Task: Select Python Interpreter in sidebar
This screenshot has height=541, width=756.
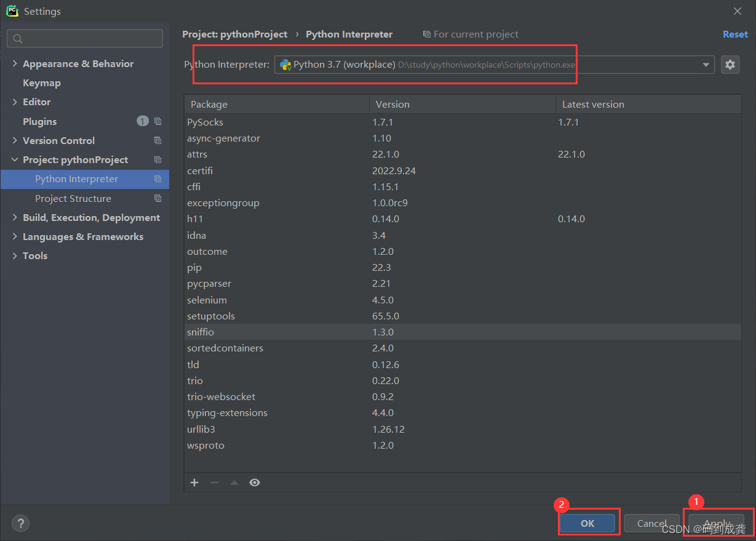Action: click(x=85, y=178)
